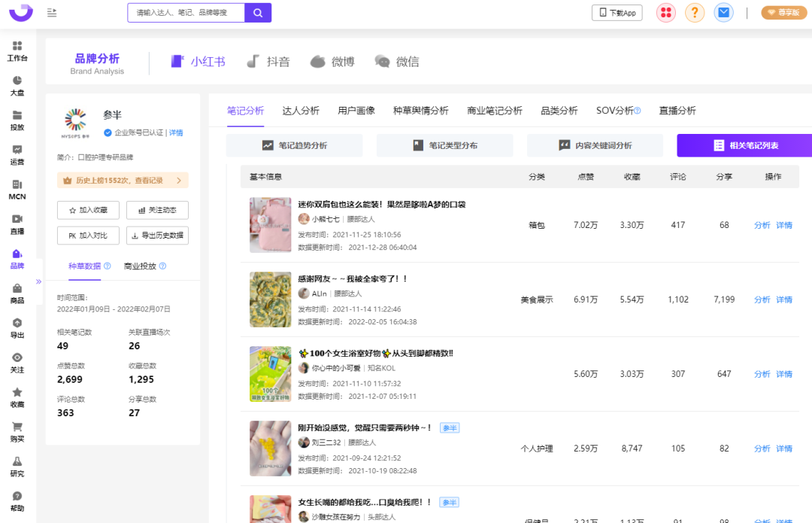This screenshot has height=523, width=812.
Task: Select the 达人分析 tab
Action: coord(301,111)
